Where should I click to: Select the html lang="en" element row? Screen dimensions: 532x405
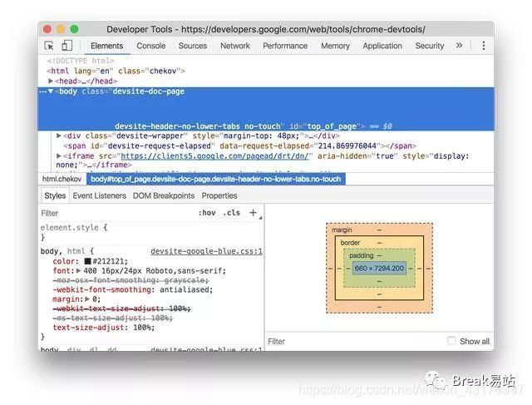[116, 71]
